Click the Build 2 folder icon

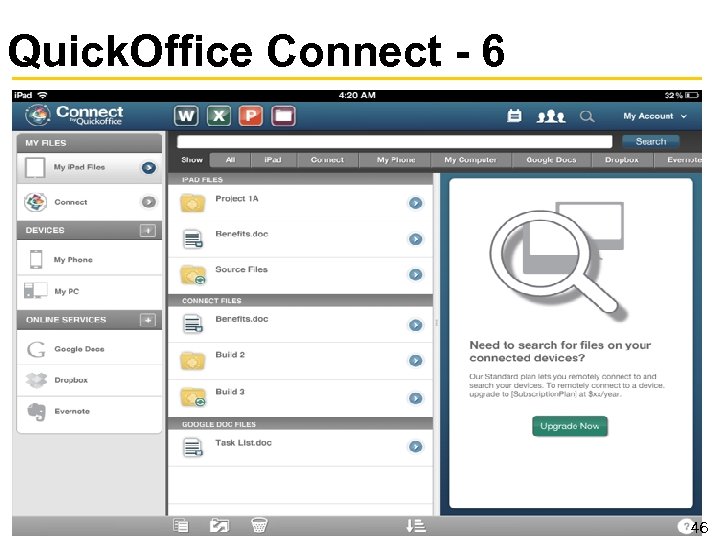point(192,360)
